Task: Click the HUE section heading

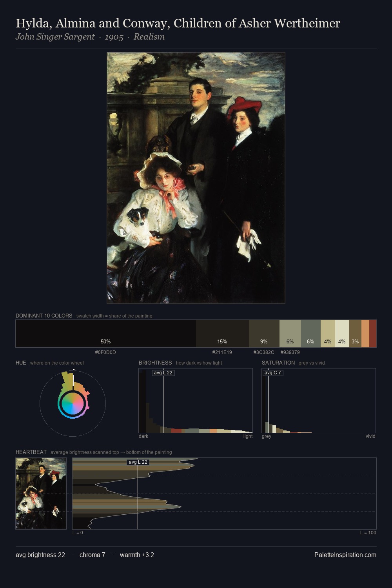Action: [21, 363]
